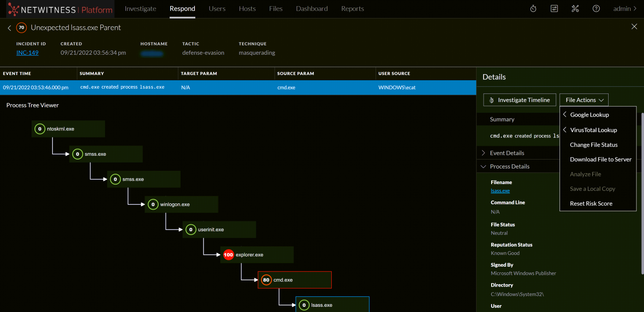Click back arrow beside incident title
Viewport: 644px width, 312px height.
point(8,27)
